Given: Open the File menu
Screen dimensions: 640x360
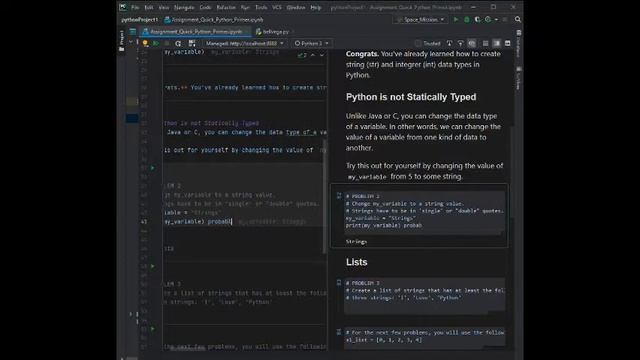Looking at the screenshot, I should (x=135, y=7).
